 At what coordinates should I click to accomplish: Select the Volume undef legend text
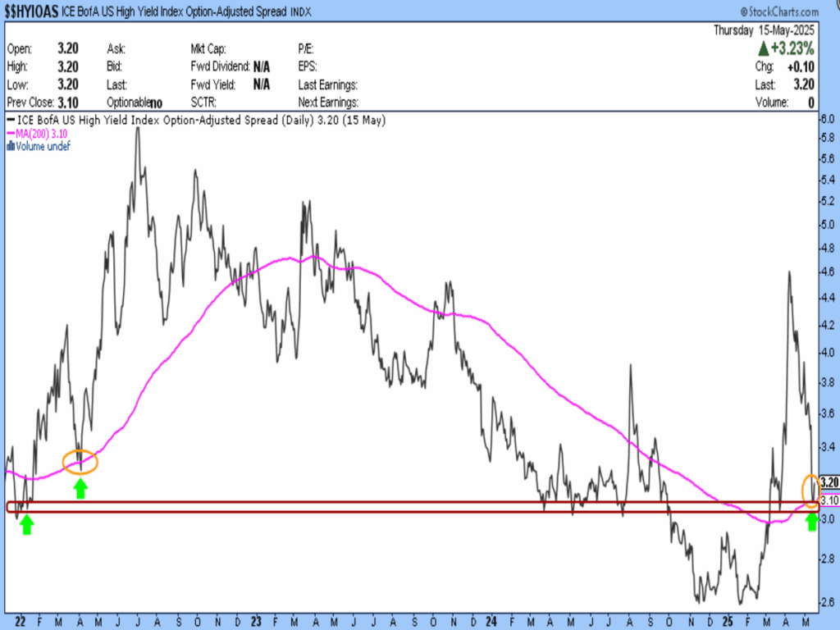[43, 146]
